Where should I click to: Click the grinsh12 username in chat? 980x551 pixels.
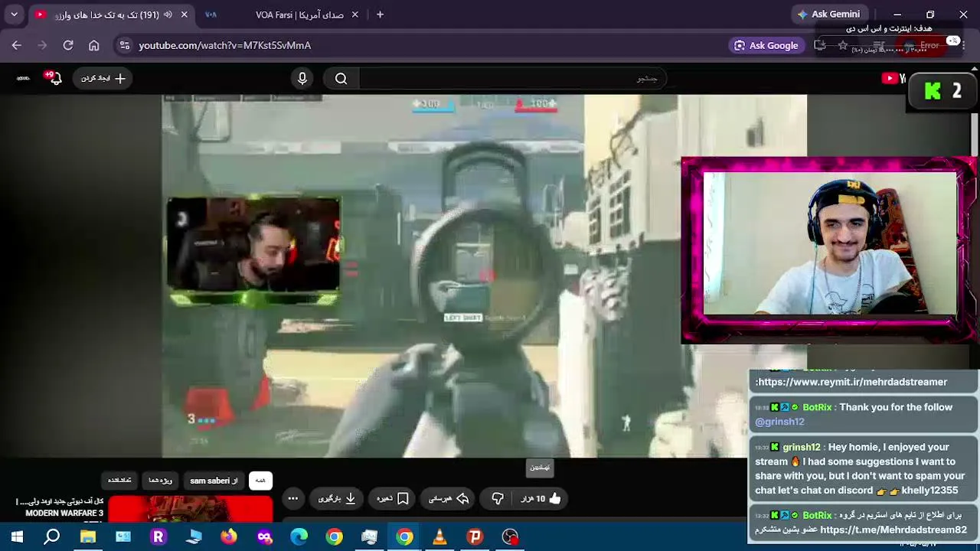click(801, 447)
